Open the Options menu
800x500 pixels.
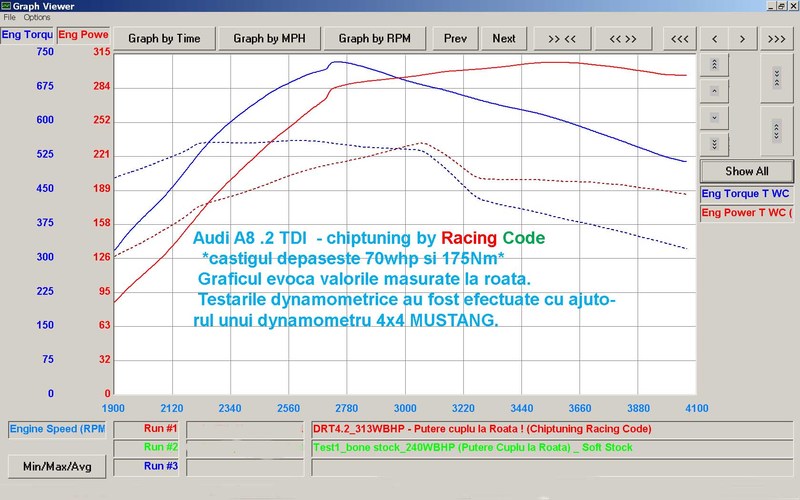click(37, 17)
